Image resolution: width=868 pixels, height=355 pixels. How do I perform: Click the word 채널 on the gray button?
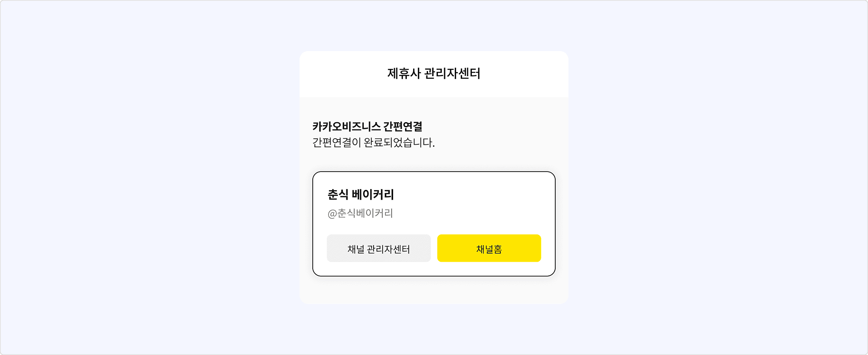tap(356, 249)
